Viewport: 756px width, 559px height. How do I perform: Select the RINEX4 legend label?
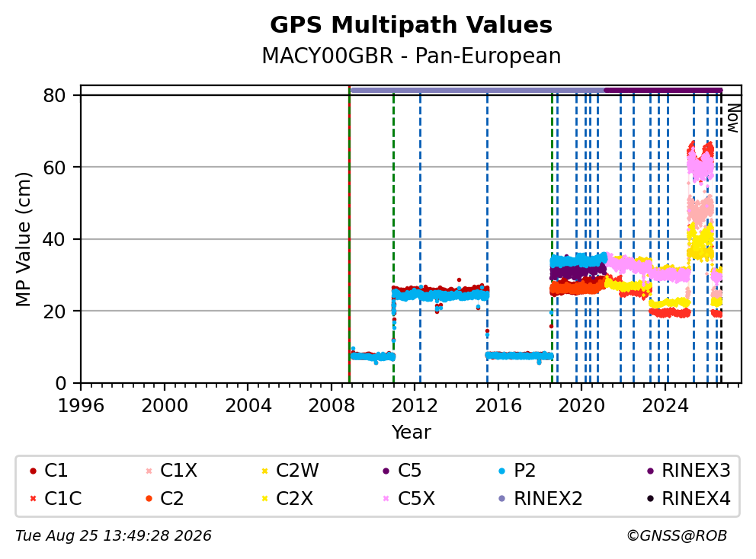point(696,499)
